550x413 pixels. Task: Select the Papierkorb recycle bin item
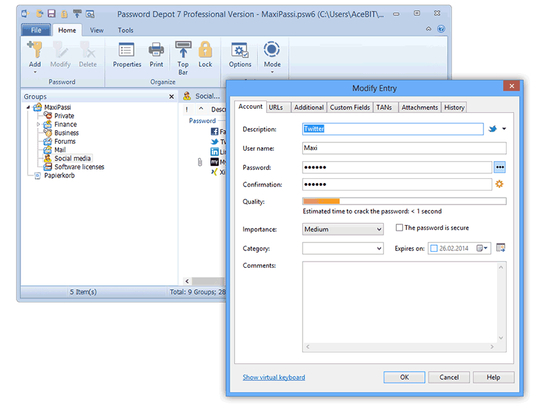tap(59, 175)
